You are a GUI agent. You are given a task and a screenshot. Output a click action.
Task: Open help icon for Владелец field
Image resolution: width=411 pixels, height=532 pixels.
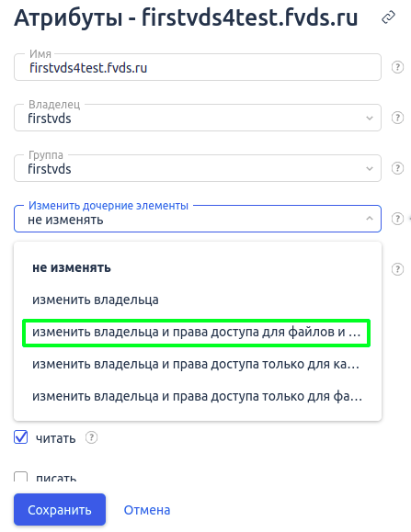[397, 118]
